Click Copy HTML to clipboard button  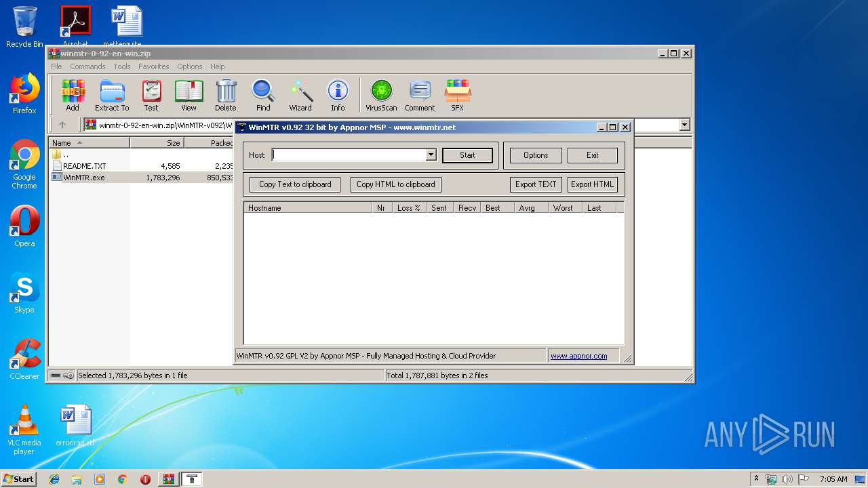[396, 184]
